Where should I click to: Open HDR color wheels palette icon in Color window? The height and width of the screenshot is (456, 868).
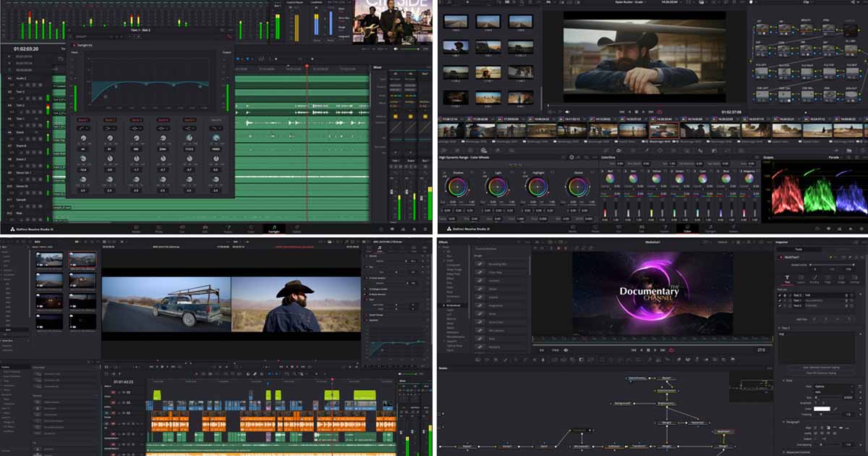[483, 151]
